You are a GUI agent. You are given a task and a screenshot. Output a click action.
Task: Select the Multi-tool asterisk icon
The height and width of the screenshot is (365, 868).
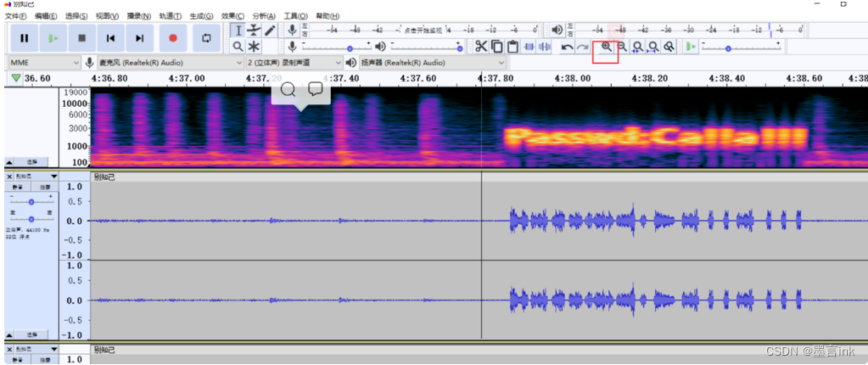[254, 47]
